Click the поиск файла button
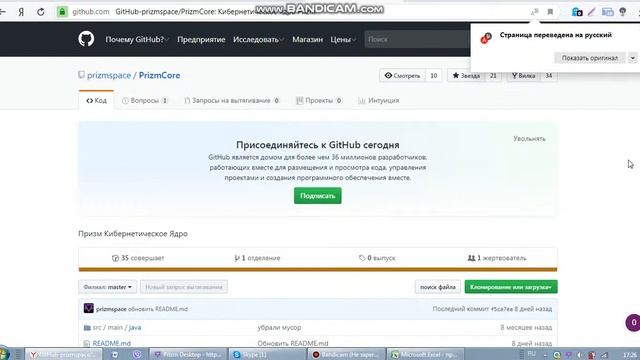 pyautogui.click(x=438, y=287)
